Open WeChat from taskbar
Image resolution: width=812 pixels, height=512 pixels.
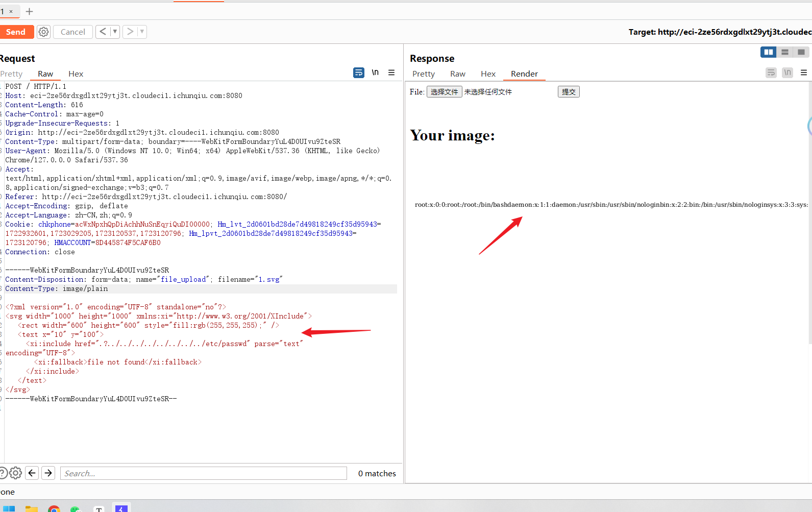(x=76, y=508)
